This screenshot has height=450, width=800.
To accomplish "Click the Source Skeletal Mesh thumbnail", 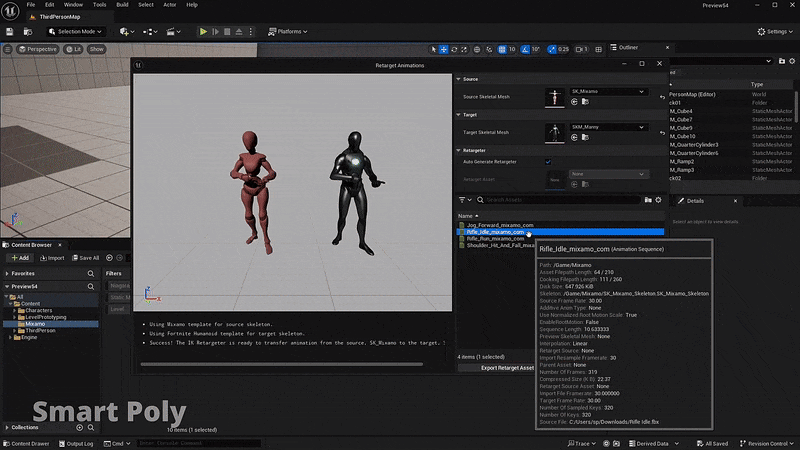I will [x=555, y=97].
